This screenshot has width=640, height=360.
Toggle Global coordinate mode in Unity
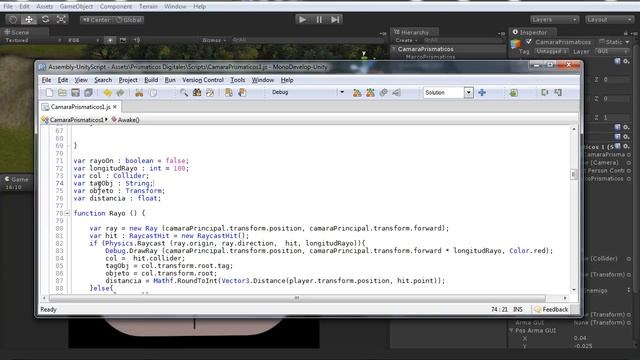point(128,20)
